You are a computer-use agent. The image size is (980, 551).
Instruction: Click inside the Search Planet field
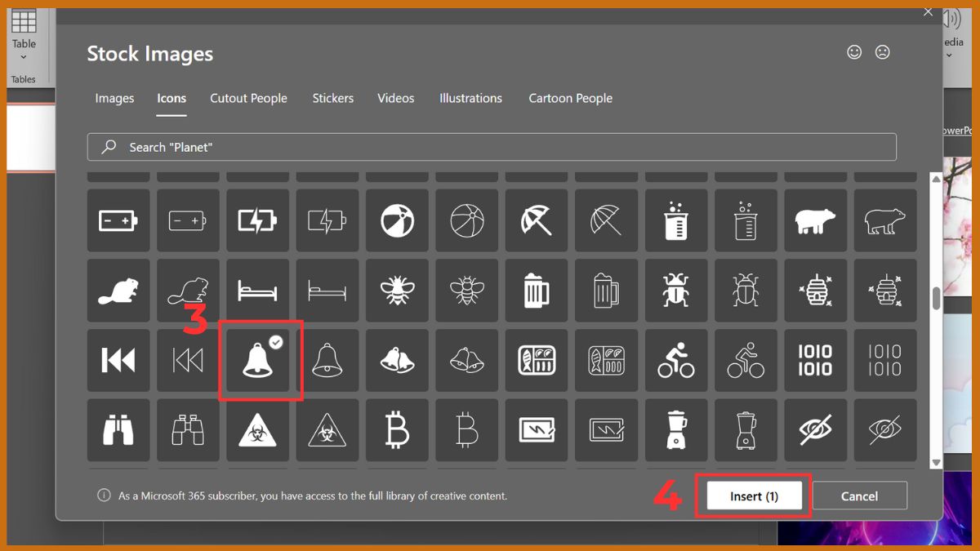[x=490, y=147]
